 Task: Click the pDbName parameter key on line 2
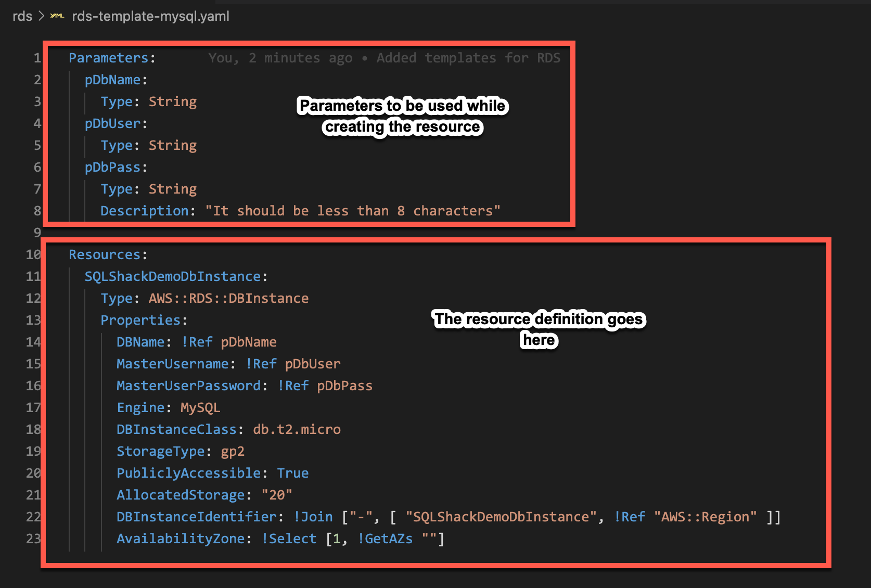pyautogui.click(x=112, y=80)
